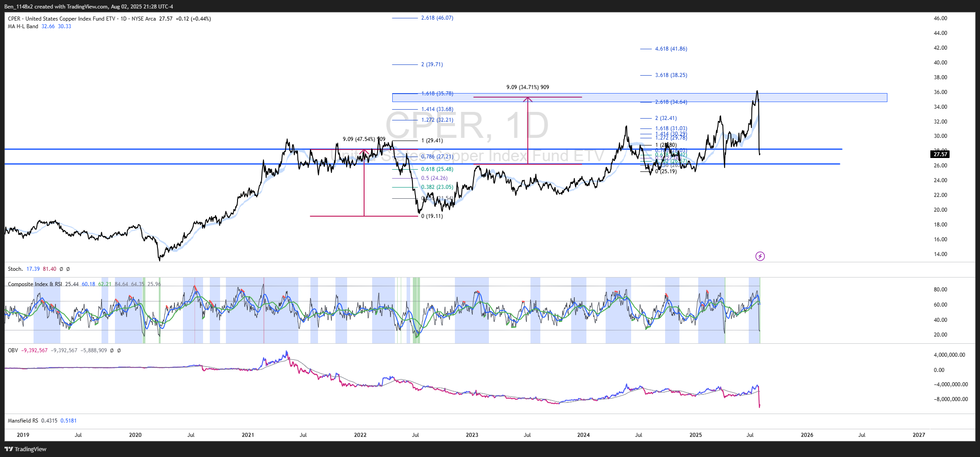
Task: Click the TradingView logo at bottom
Action: click(25, 449)
